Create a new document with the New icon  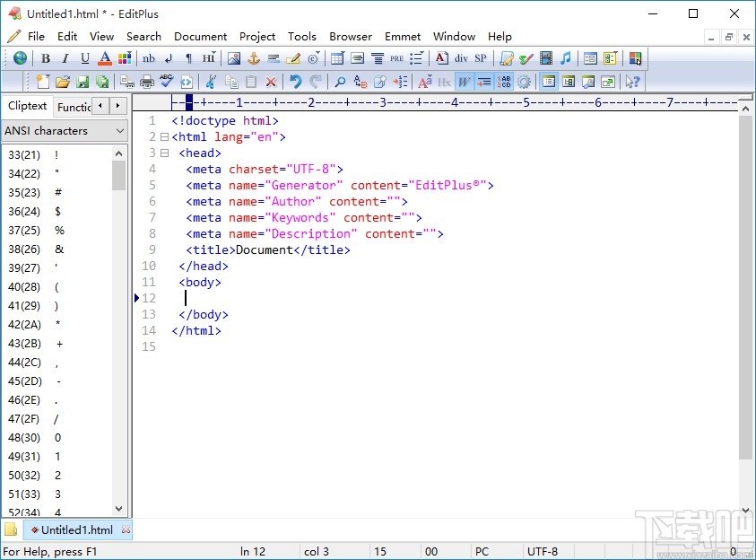pyautogui.click(x=43, y=82)
